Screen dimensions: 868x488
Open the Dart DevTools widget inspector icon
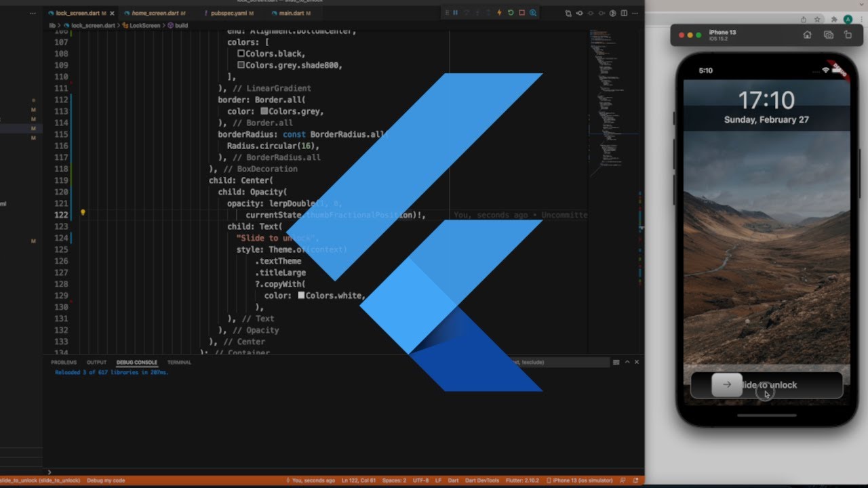click(533, 13)
